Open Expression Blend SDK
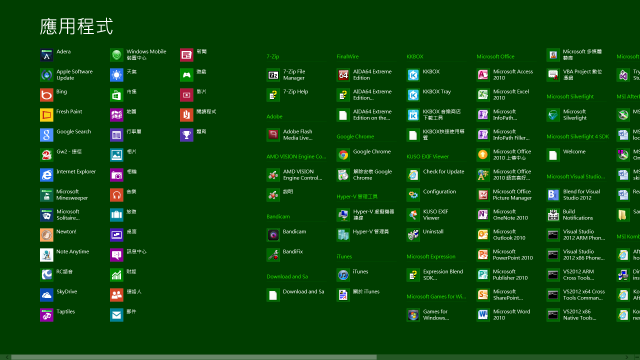The width and height of the screenshot is (640, 360). pyautogui.click(x=413, y=275)
